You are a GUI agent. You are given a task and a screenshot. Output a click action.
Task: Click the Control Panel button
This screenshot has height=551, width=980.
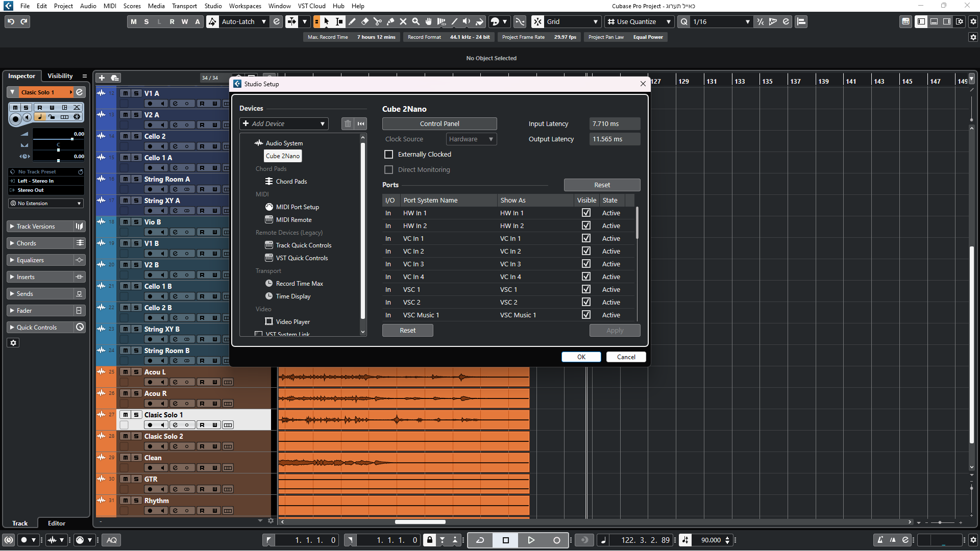point(439,123)
